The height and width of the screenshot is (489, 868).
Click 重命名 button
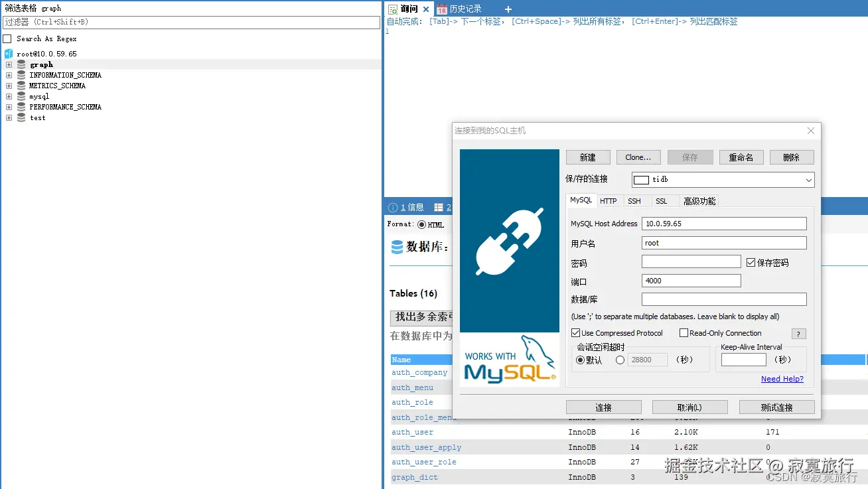pos(741,157)
